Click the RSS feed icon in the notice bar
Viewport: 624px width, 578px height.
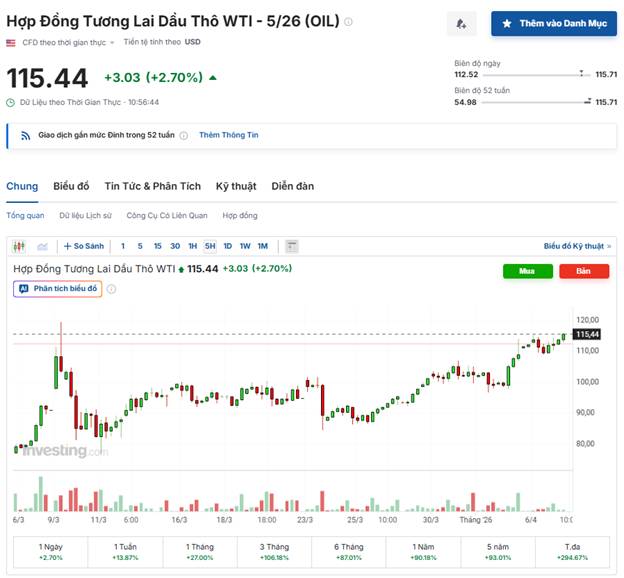click(25, 136)
